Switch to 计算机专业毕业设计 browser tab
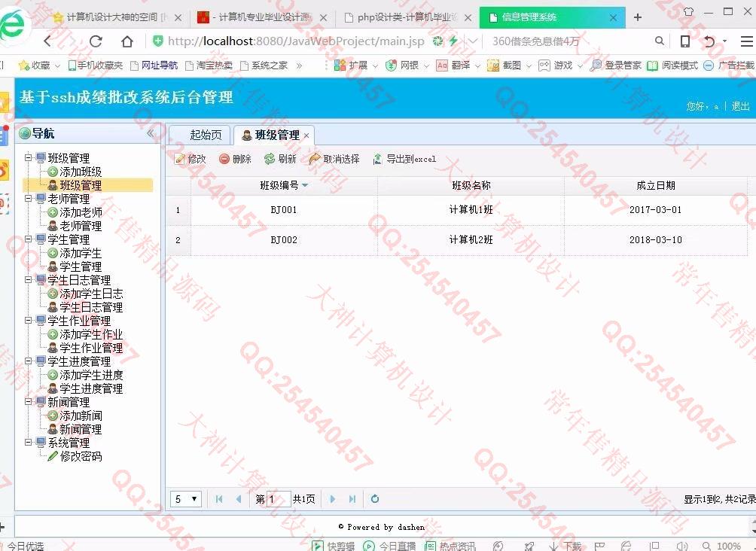Image resolution: width=756 pixels, height=551 pixels. point(264,17)
